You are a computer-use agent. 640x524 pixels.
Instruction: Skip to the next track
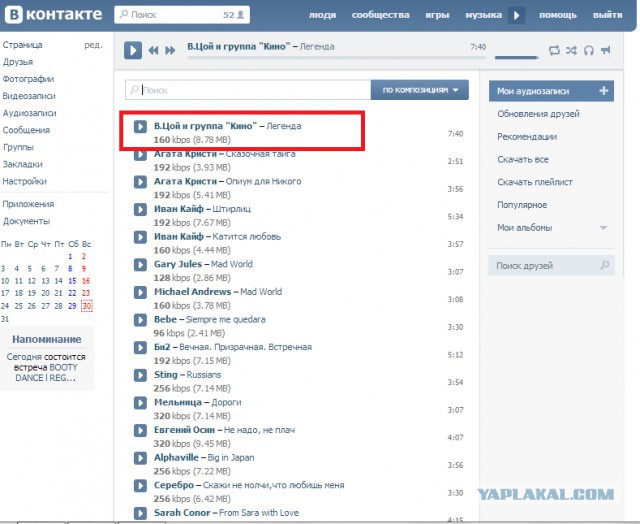click(x=170, y=50)
